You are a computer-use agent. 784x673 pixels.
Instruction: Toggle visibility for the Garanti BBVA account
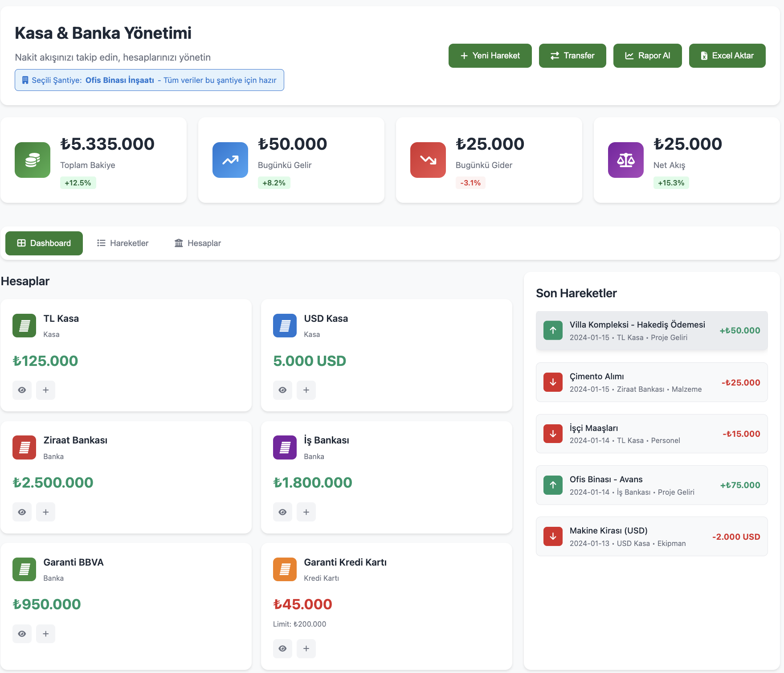point(22,634)
